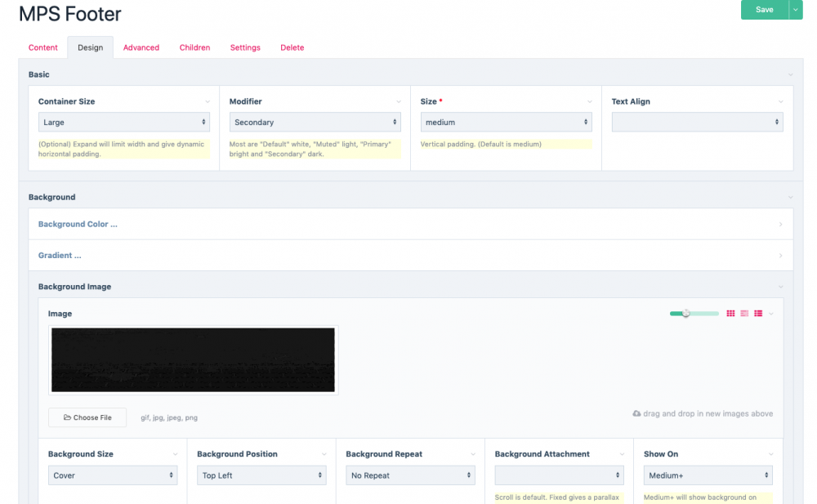Screen dimensions: 817x504
Task: Open the Modifier dropdown set to Secondary
Action: 315,121
